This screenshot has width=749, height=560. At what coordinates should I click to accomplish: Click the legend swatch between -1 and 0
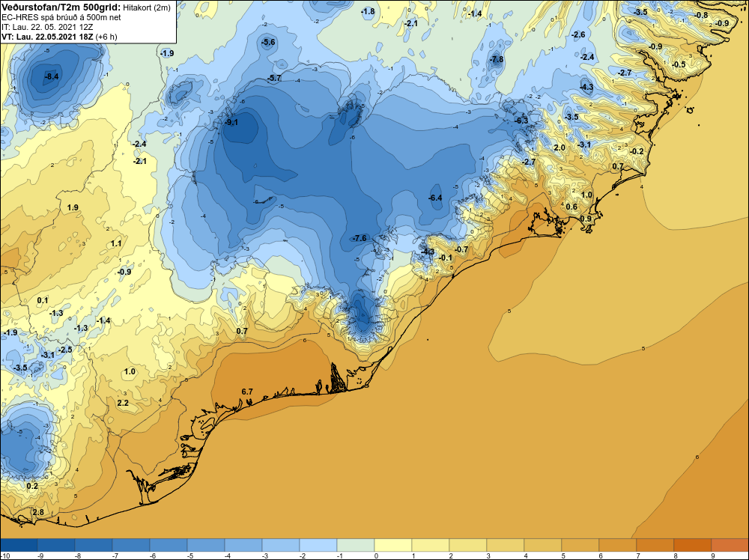click(x=355, y=545)
